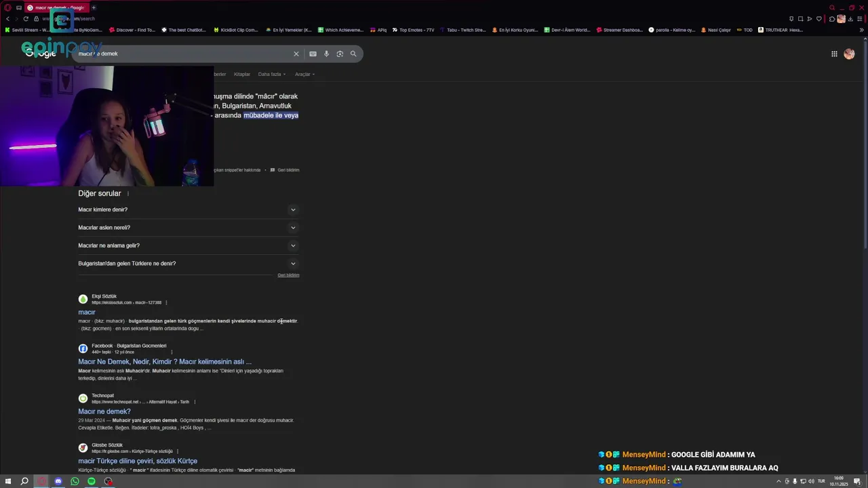
Task: Submit search using the magnifier icon
Action: point(353,54)
